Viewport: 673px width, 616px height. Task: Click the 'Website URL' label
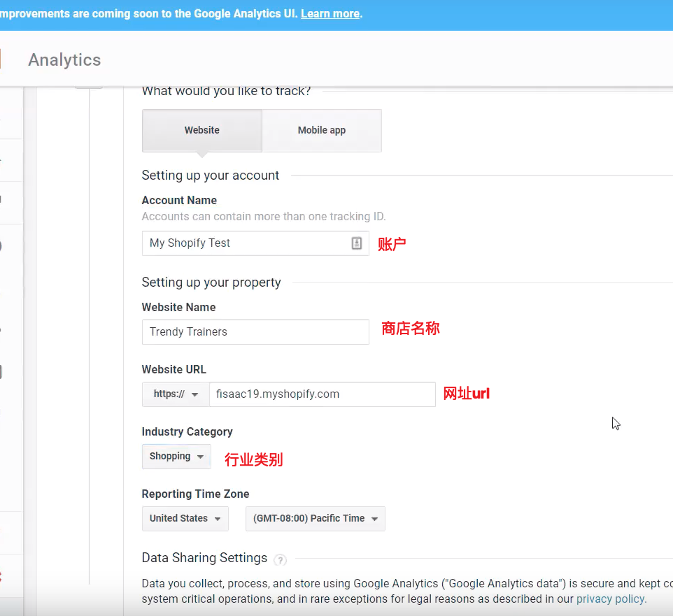coord(173,369)
